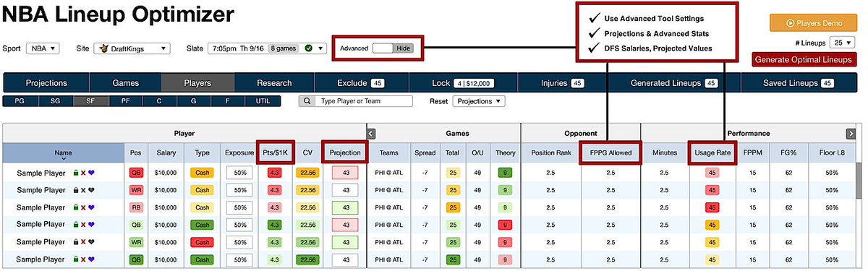868x271 pixels.
Task: Filter by UTIL position
Action: [x=263, y=101]
